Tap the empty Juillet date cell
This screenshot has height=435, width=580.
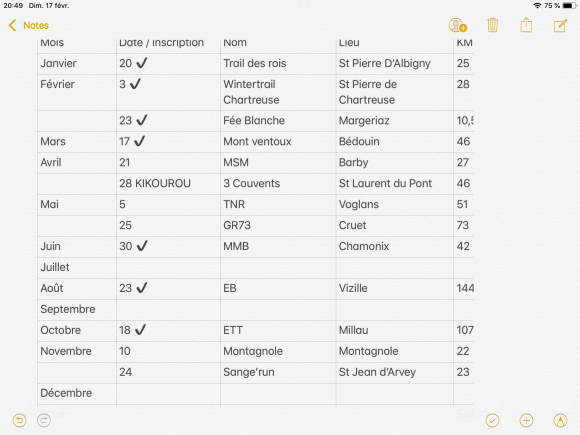(x=168, y=268)
